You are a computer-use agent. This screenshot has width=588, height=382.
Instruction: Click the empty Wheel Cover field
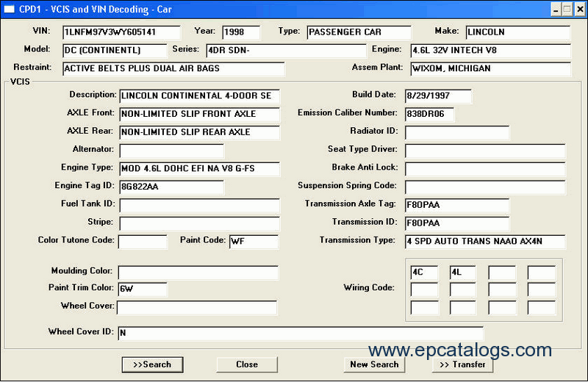[x=197, y=307]
